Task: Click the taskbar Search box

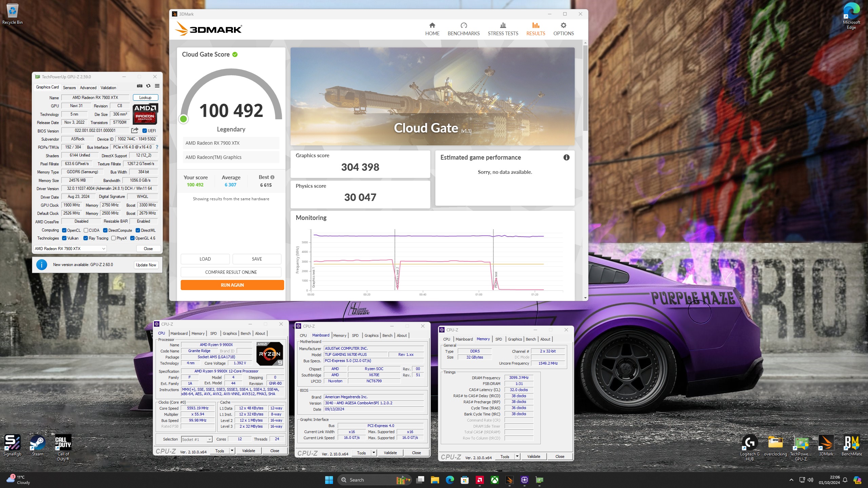Action: coord(375,480)
